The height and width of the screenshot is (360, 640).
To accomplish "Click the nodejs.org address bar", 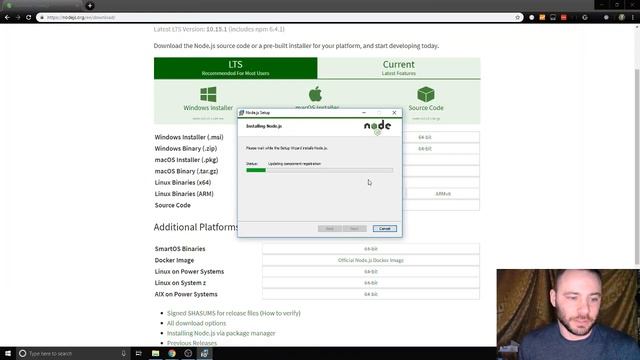I will pyautogui.click(x=278, y=18).
